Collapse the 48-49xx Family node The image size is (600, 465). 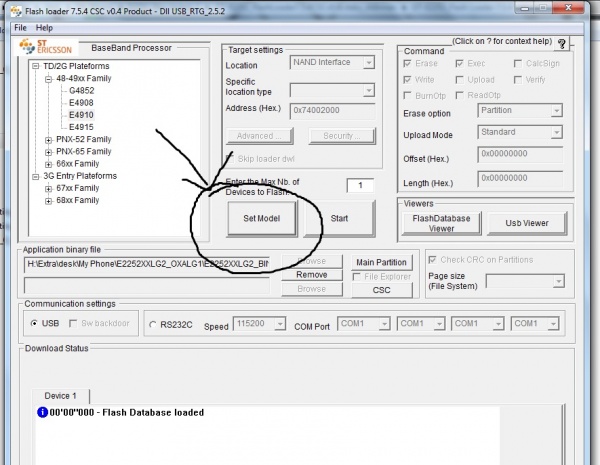click(48, 79)
